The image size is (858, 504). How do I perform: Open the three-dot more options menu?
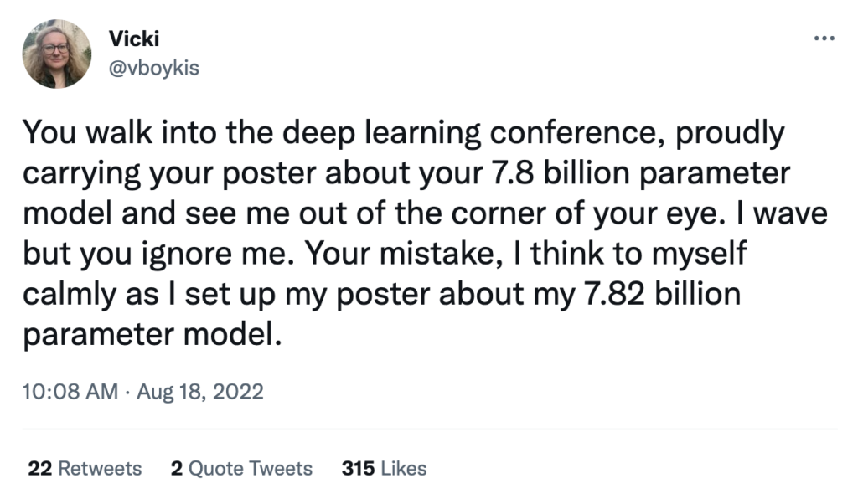pos(825,39)
